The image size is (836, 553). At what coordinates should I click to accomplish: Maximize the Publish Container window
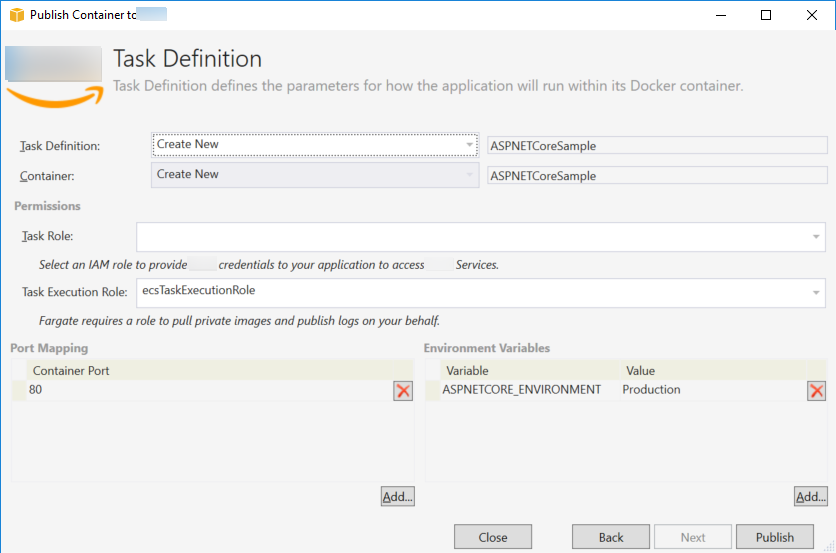pos(766,15)
